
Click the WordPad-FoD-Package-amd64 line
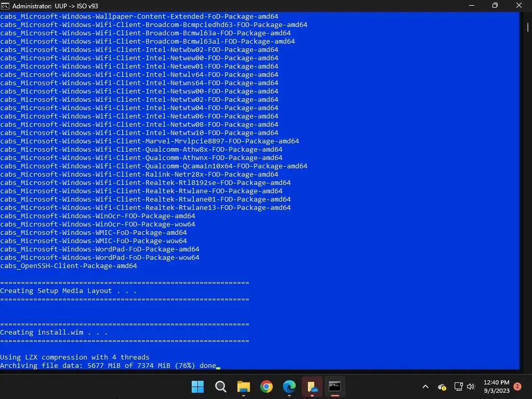pos(100,249)
